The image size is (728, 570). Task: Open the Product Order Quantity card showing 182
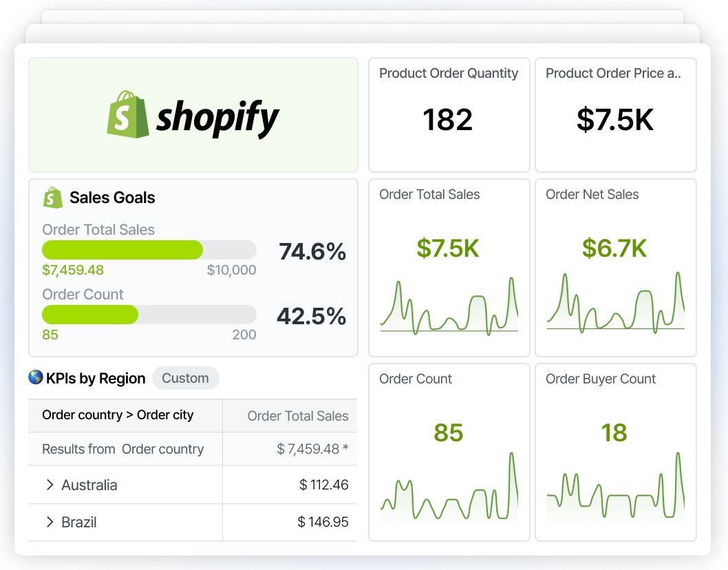[449, 115]
